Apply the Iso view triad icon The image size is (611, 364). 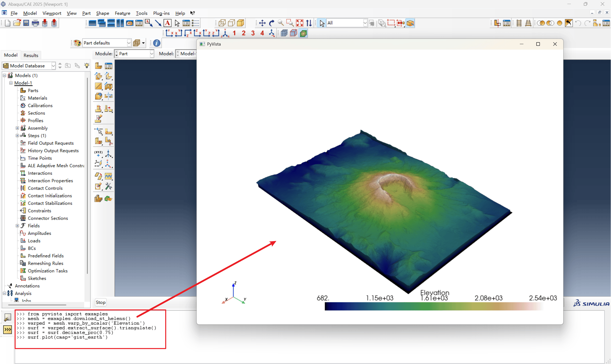[225, 33]
